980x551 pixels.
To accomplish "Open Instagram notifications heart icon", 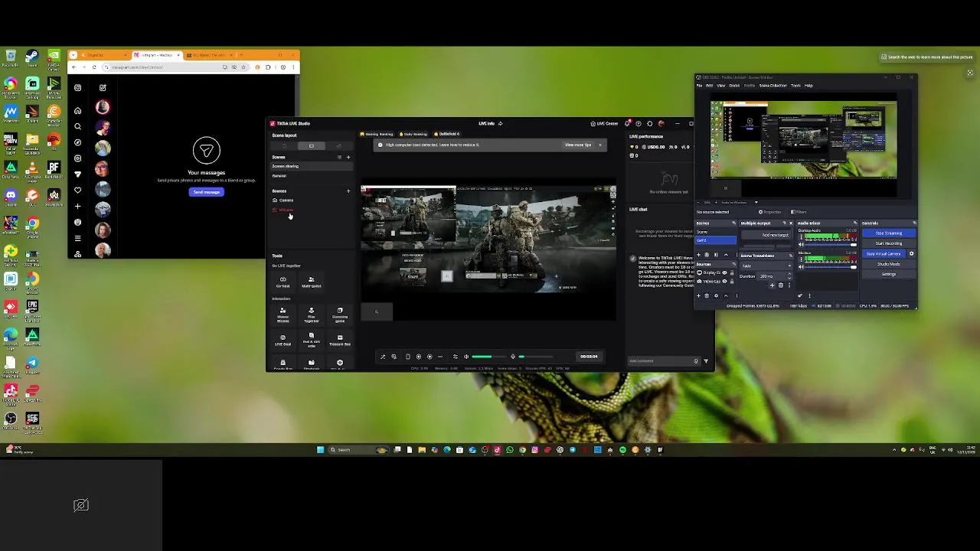I will coord(77,191).
